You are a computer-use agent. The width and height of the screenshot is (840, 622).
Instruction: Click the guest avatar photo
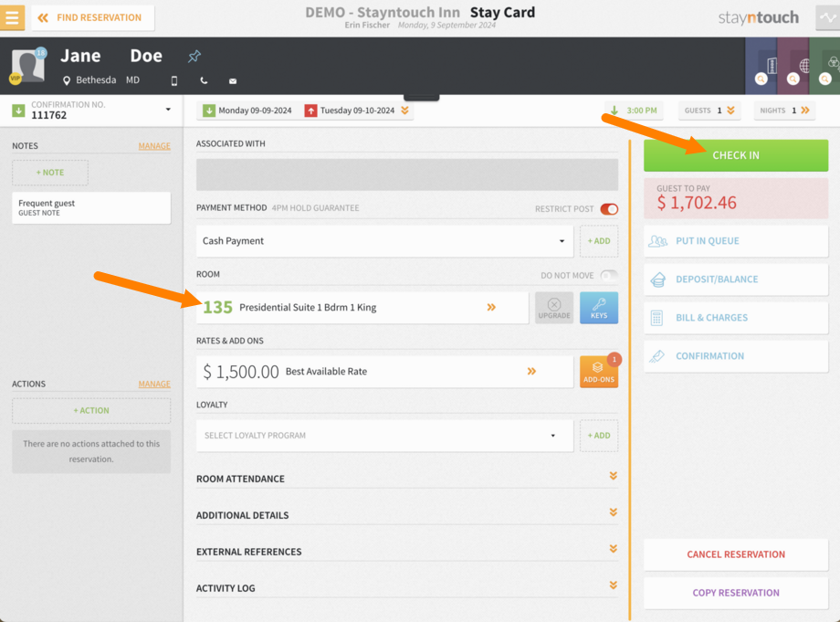pos(28,66)
